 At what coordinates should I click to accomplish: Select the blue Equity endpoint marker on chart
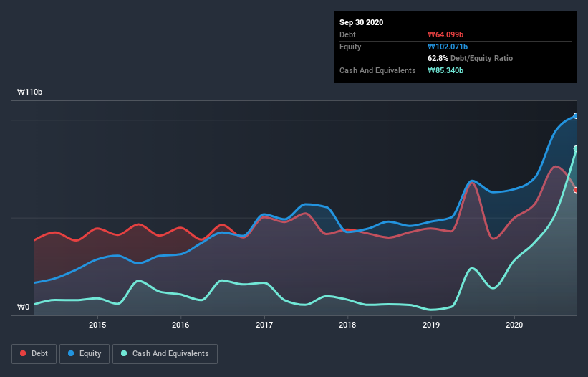[576, 116]
